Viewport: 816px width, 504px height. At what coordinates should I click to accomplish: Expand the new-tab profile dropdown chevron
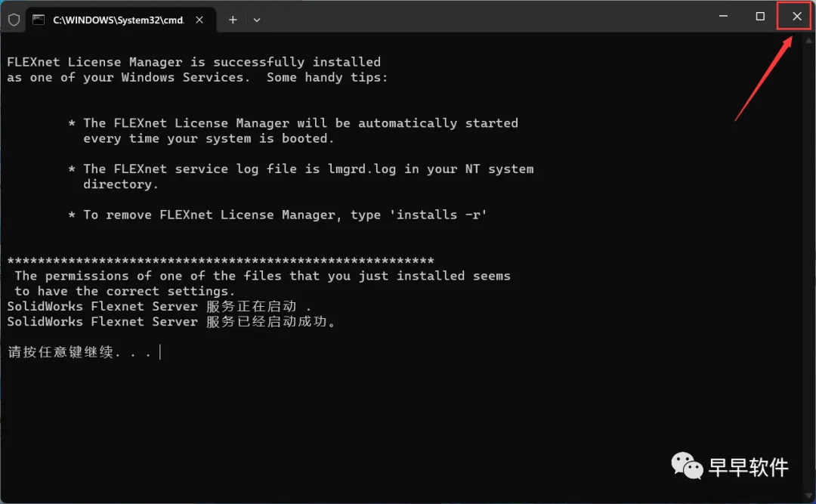pyautogui.click(x=257, y=20)
